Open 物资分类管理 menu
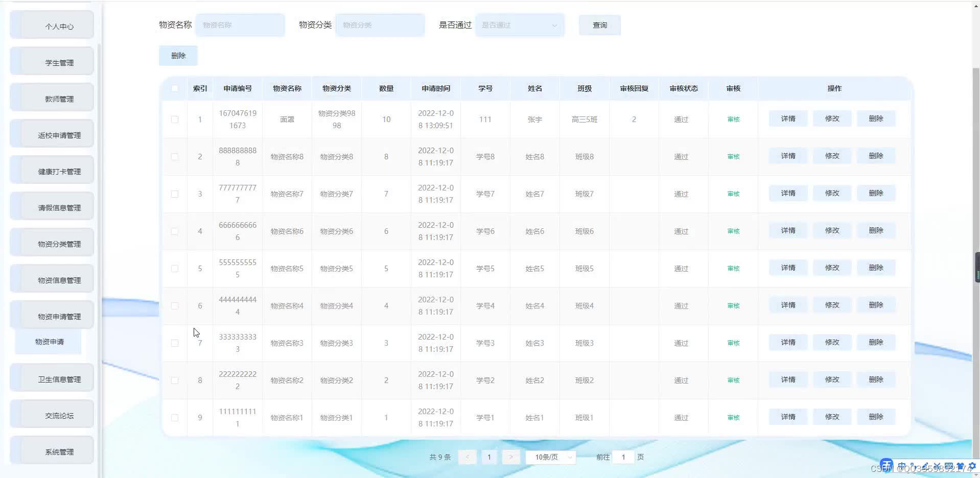Screen dimensions: 980x478 point(52,243)
